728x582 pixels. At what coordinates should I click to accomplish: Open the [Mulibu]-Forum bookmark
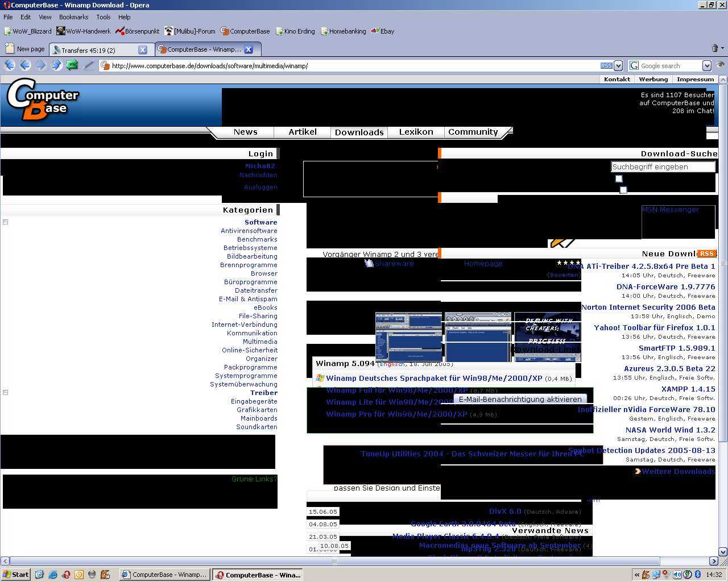(190, 31)
